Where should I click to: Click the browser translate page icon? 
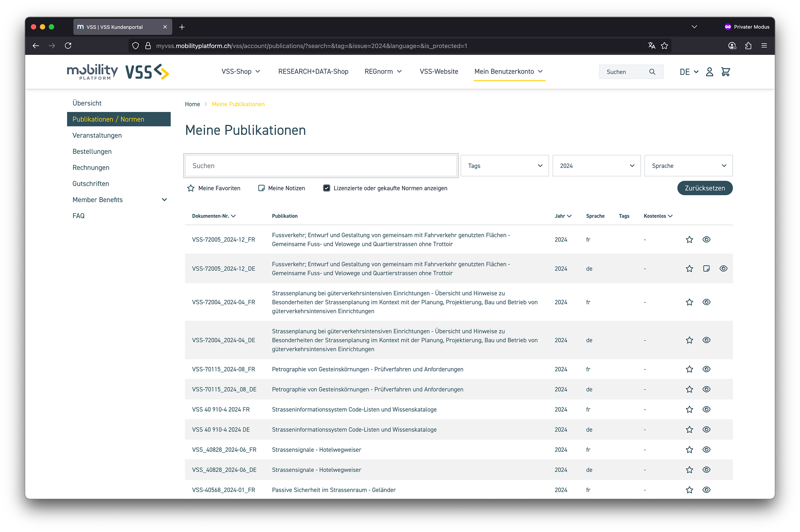pyautogui.click(x=651, y=45)
